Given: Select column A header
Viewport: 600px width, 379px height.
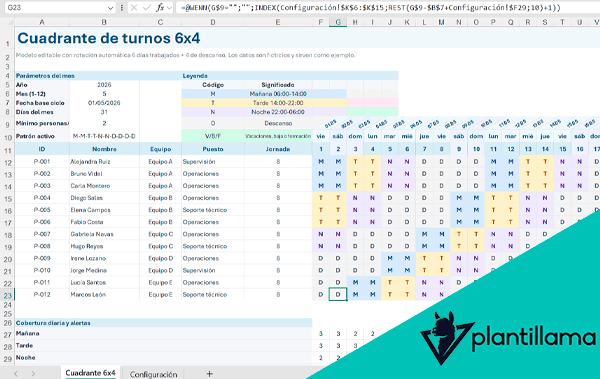Looking at the screenshot, I should [x=42, y=22].
